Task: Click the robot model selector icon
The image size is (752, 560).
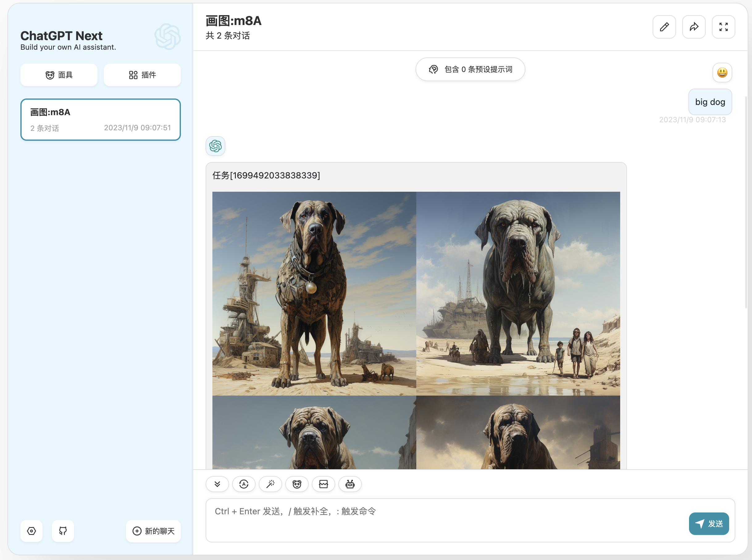Action: click(350, 484)
